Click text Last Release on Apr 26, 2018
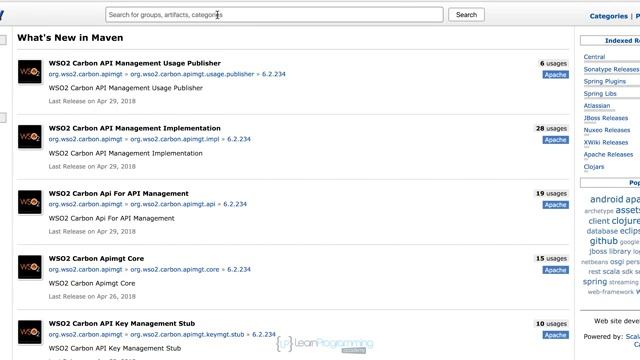 [92, 296]
